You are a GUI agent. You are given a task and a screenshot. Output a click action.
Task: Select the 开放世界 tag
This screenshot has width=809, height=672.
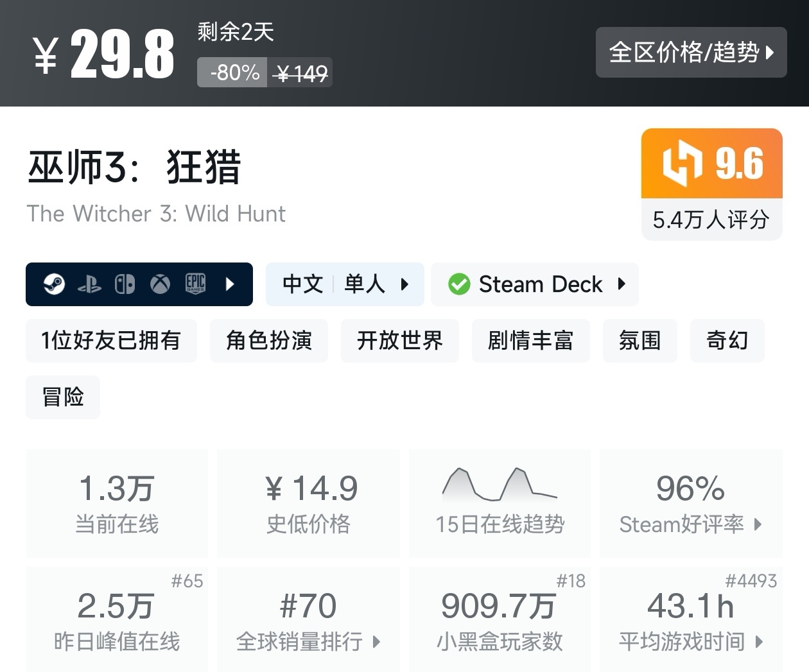point(399,341)
